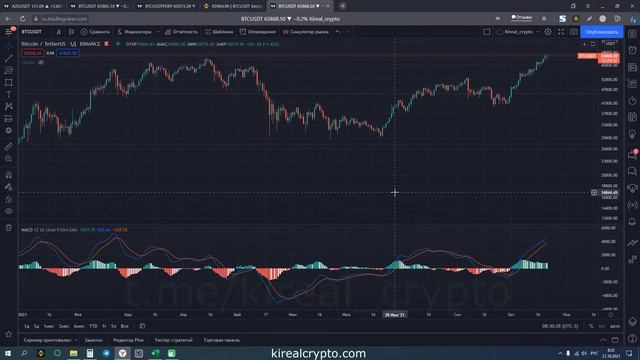Open Calculator from the Windows taskbar
Viewport: 640px width, 360px height.
(x=90, y=353)
